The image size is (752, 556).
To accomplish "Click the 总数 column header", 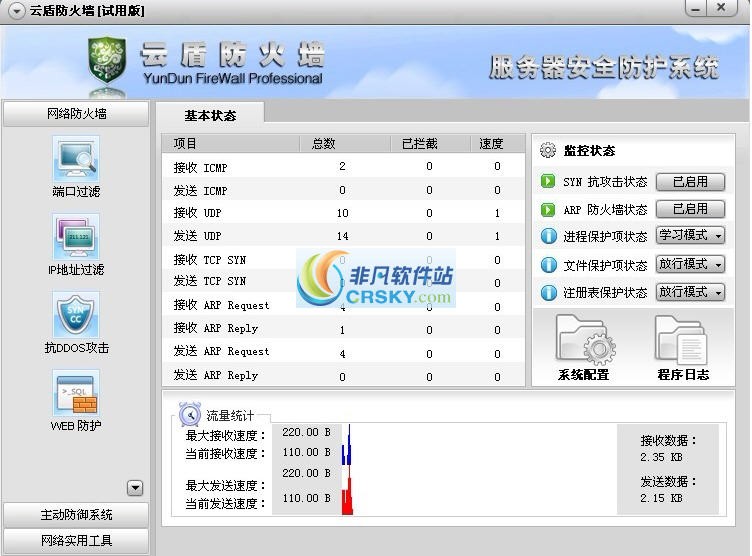I will 324,144.
